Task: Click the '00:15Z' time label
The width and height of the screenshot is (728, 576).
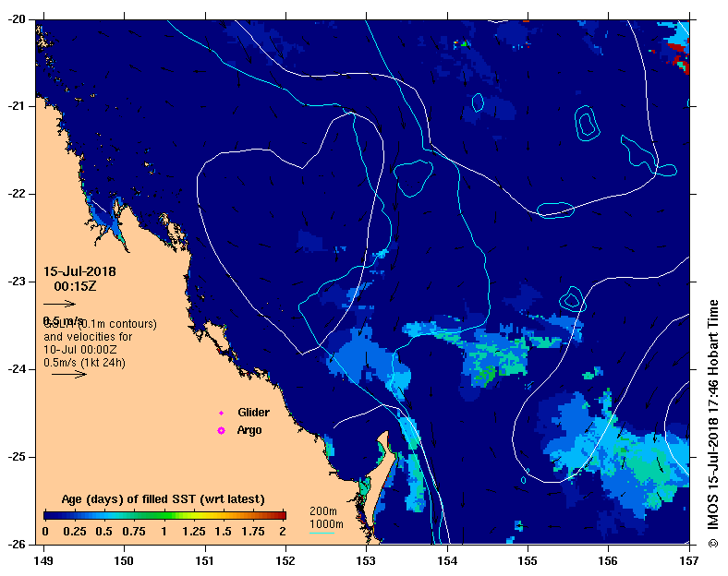Action: coord(75,286)
